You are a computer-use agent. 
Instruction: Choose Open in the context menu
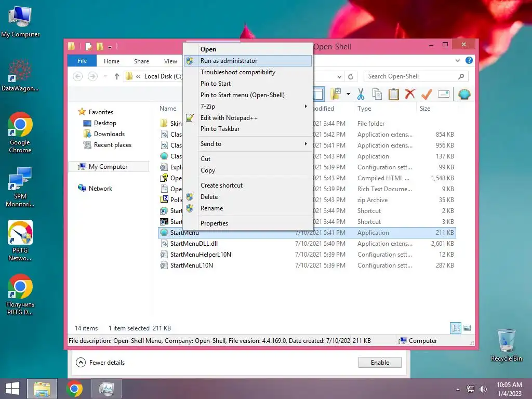click(x=248, y=49)
